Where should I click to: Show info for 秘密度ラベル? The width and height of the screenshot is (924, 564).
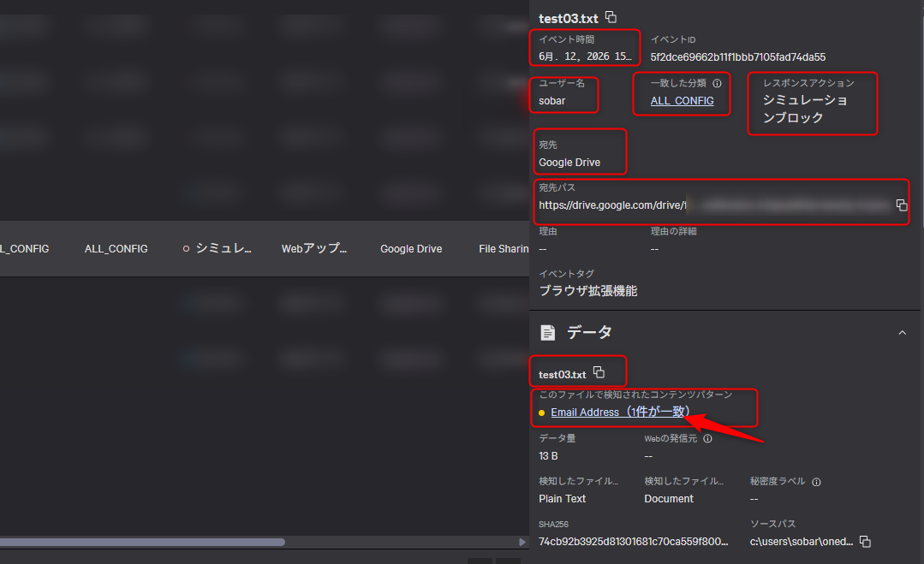(816, 482)
